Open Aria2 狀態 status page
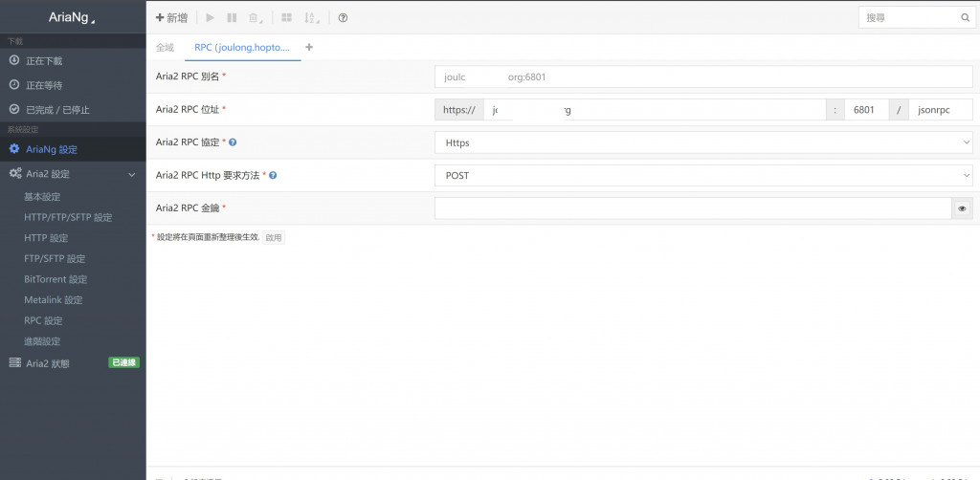980x480 pixels. click(48, 363)
